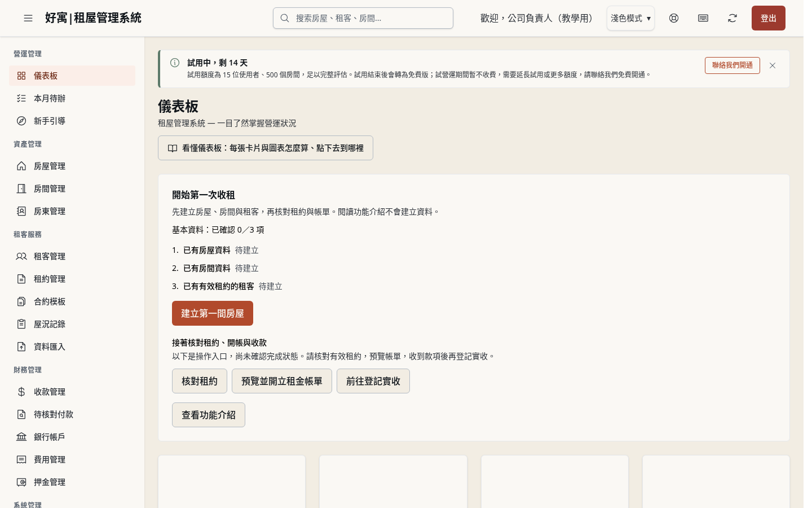The image size is (812, 508).
Task: Click the keyboard shortcuts icon in header
Action: [x=703, y=18]
